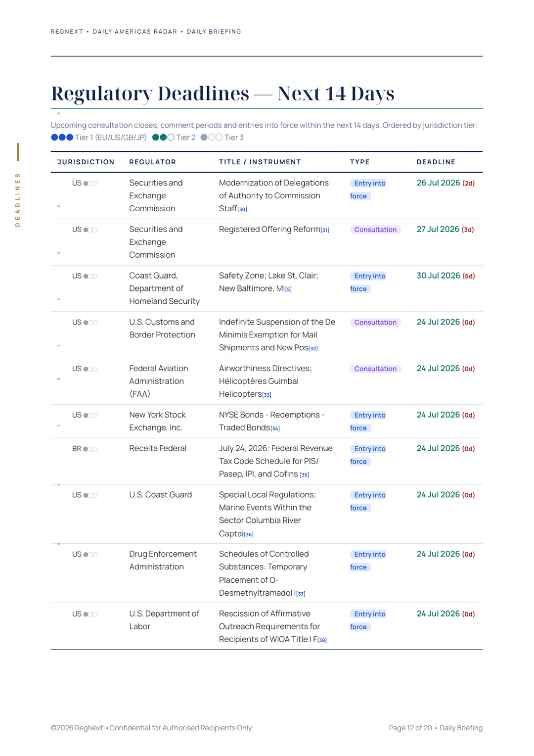Open footnote reference [5]
The width and height of the screenshot is (534, 756).
pos(288,289)
